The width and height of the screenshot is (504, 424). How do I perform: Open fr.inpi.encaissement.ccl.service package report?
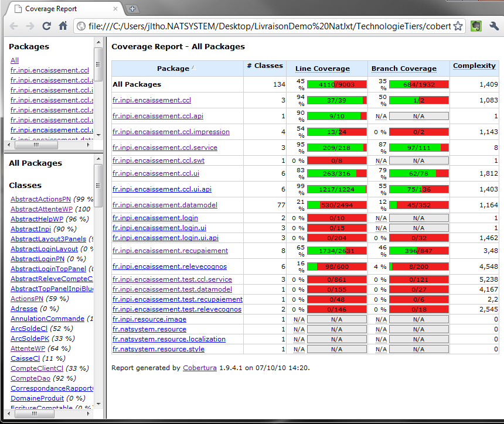coord(165,148)
